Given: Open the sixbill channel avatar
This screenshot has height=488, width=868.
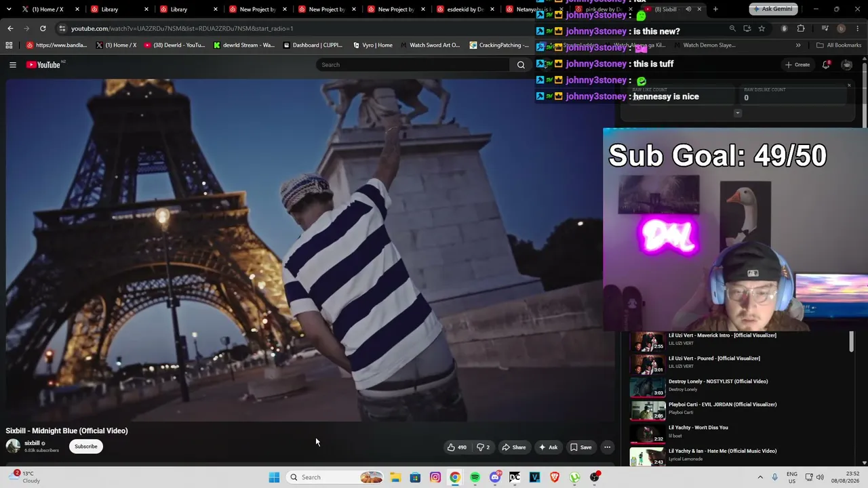Looking at the screenshot, I should point(13,446).
